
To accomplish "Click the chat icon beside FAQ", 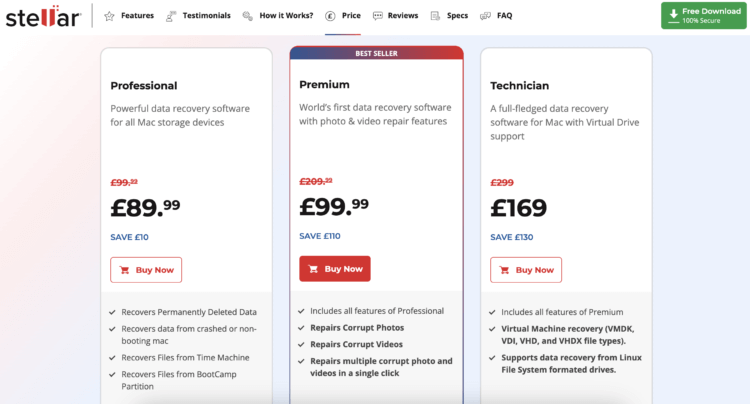I will coord(485,16).
